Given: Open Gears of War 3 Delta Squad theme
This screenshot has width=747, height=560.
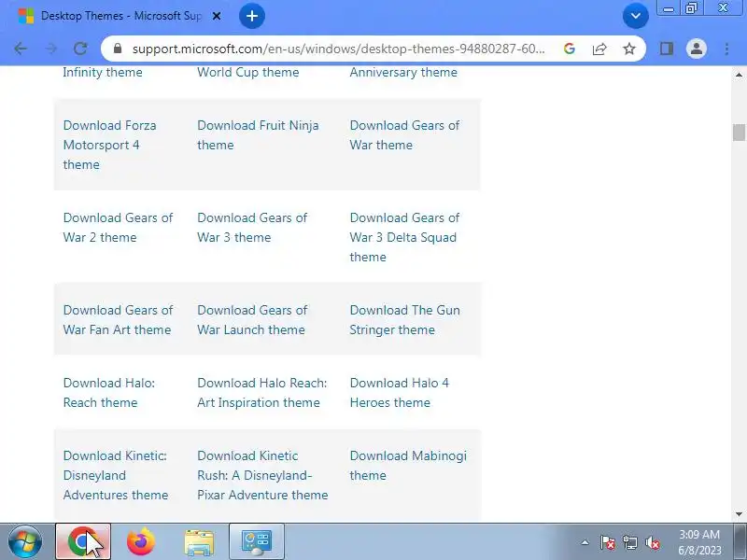Looking at the screenshot, I should coord(404,237).
